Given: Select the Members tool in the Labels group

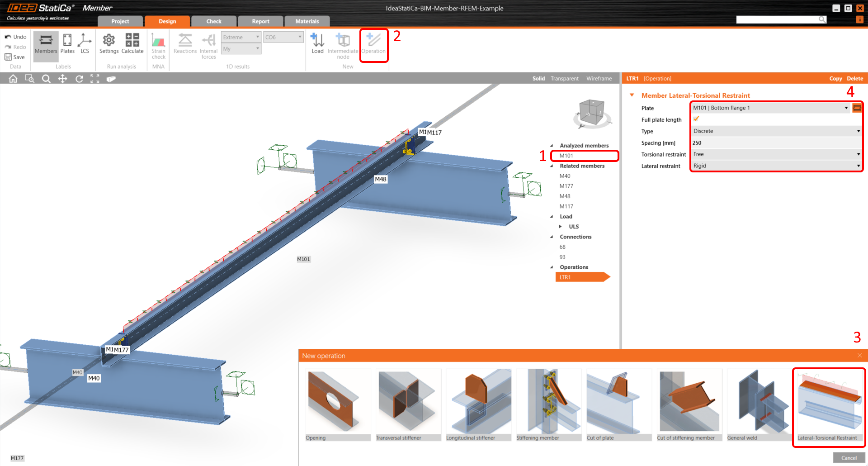Looking at the screenshot, I should 45,44.
